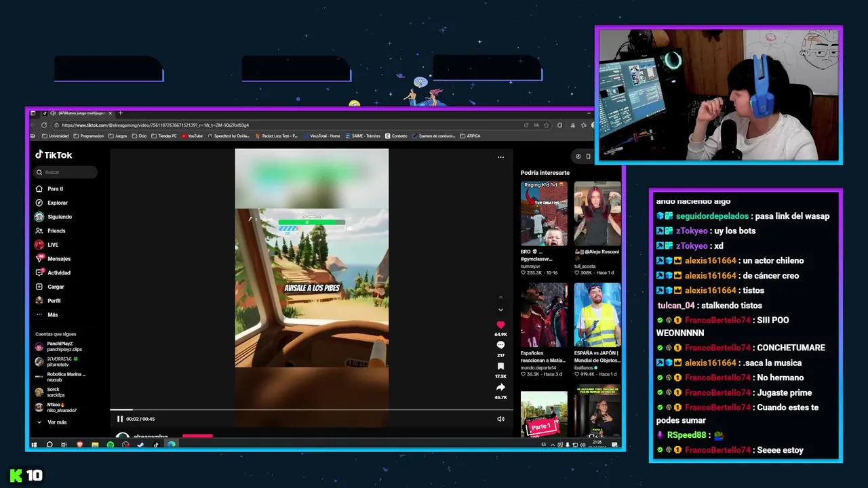Screen dimensions: 868x488
Task: Open Mensajes inbox
Action: (53, 259)
